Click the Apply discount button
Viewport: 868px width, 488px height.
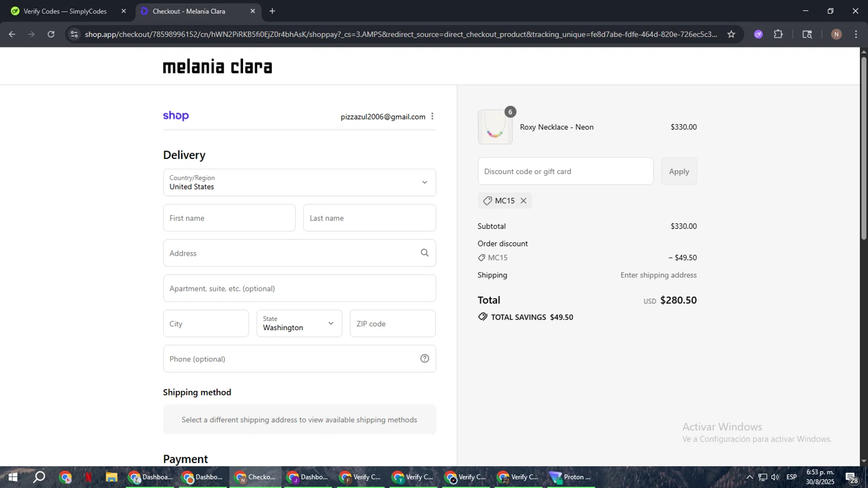point(679,171)
